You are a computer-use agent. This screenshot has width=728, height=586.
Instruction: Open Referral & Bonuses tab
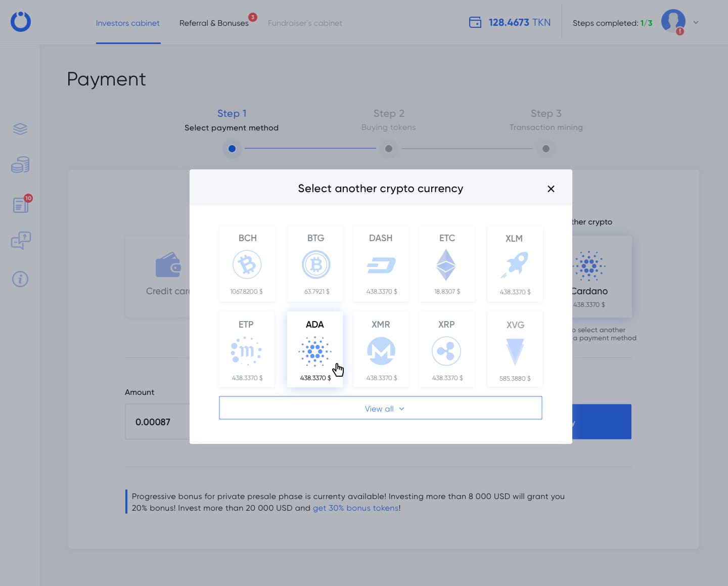(214, 23)
